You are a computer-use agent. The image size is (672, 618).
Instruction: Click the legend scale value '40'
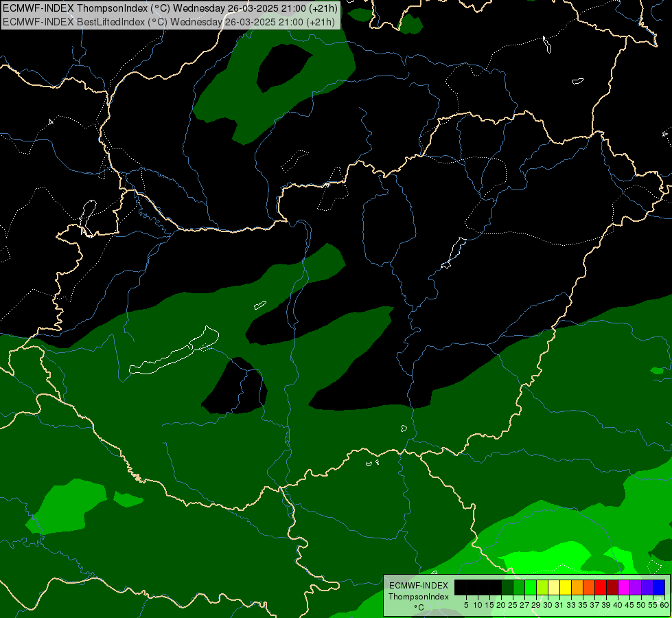(618, 605)
